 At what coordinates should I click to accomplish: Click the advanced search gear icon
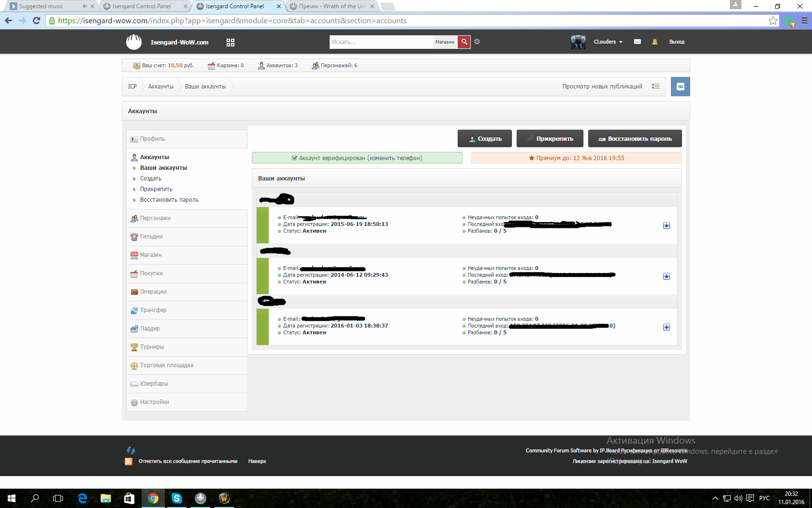coord(477,42)
